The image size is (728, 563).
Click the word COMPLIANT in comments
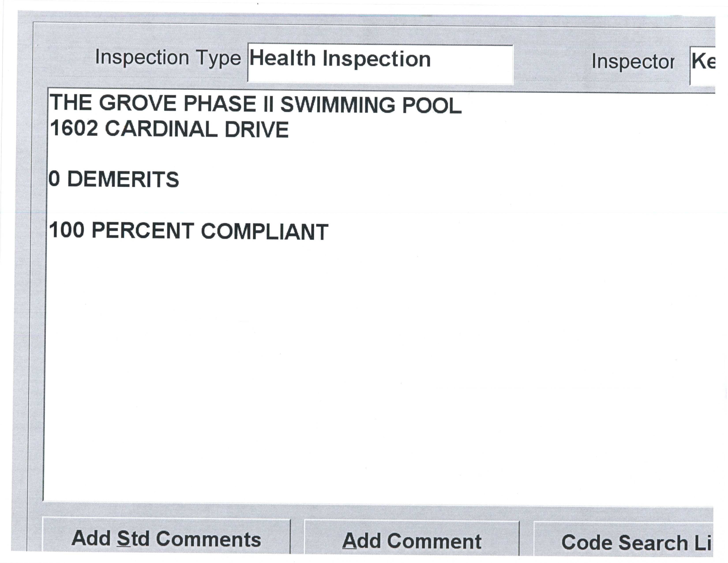tap(265, 231)
